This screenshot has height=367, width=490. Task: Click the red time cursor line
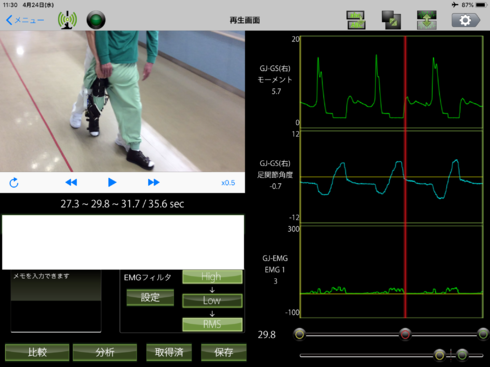[405, 177]
